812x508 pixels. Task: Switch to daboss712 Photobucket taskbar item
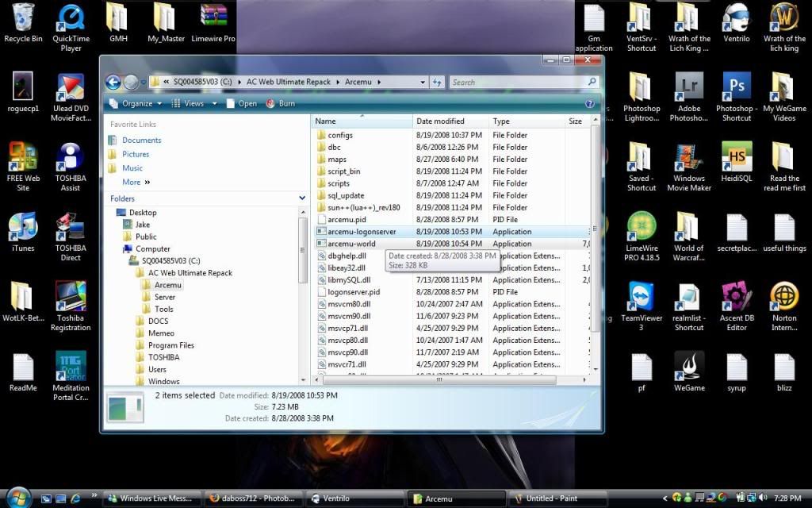point(254,498)
